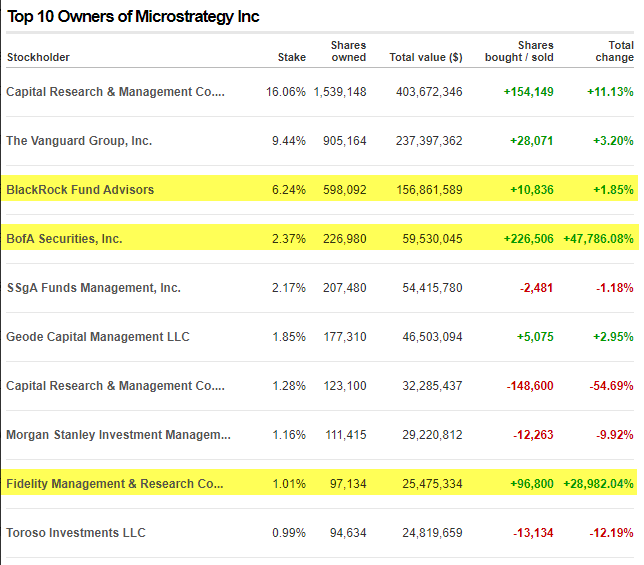Select Geode Capital Management LLC stockholder
Viewport: 644px width, 565px height.
pyautogui.click(x=98, y=337)
